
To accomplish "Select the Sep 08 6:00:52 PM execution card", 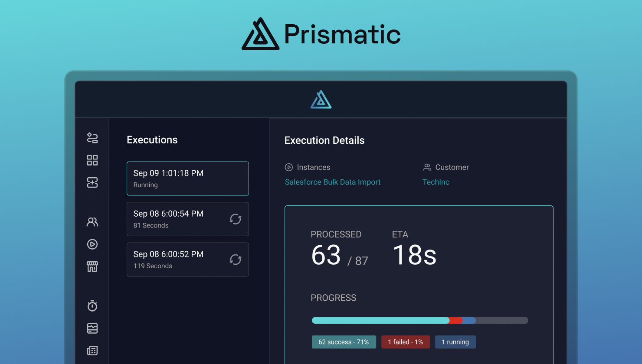I will (x=188, y=260).
